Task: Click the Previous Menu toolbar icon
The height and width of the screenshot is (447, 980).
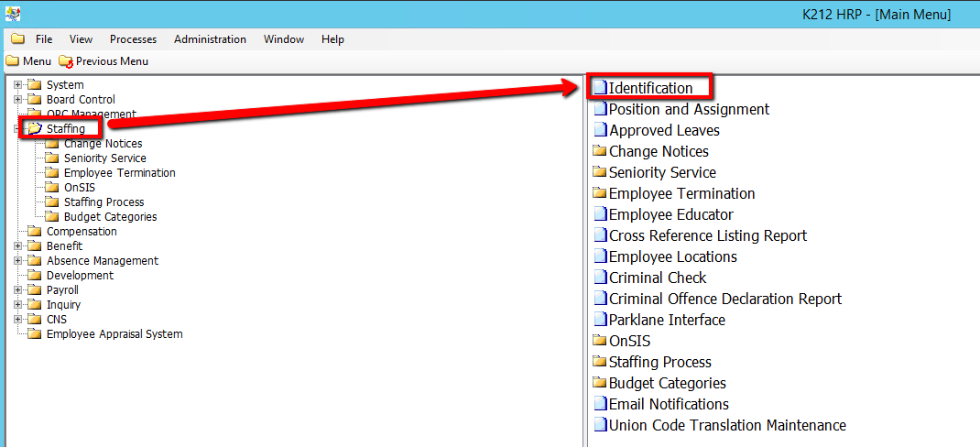Action: pos(65,61)
